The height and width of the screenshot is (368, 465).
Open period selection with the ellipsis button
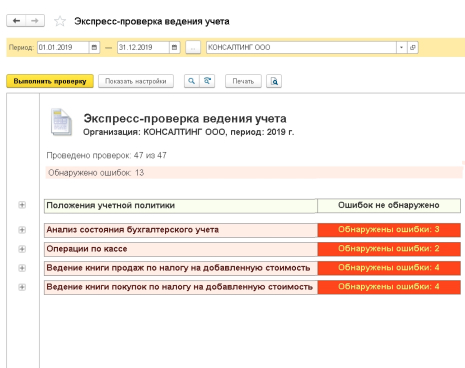coord(193,47)
